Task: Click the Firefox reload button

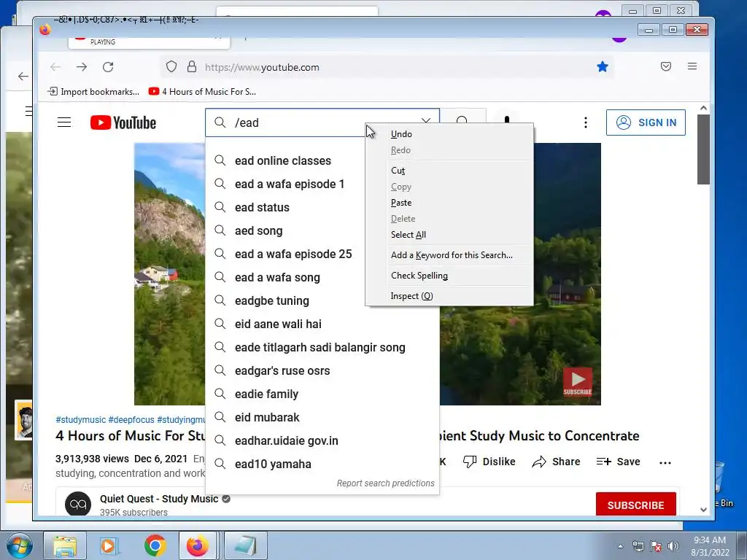Action: coord(108,67)
